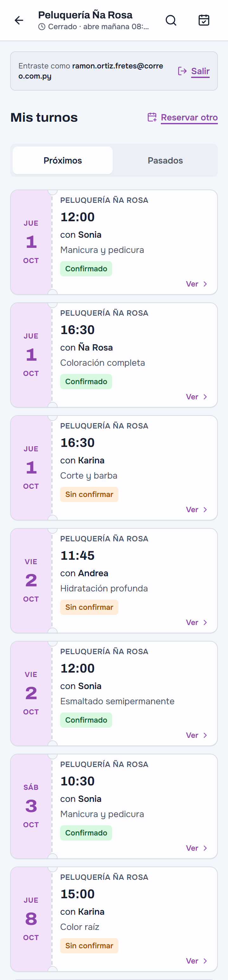Viewport: 228px width, 980px height.
Task: Open search with magnifier icon
Action: pyautogui.click(x=171, y=20)
